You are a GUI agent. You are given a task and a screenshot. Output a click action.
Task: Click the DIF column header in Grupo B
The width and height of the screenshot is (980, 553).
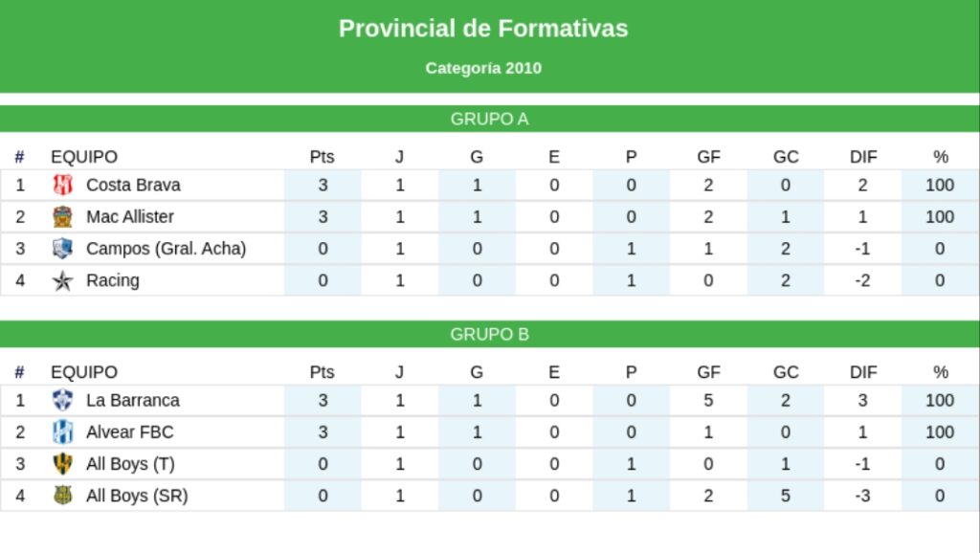coord(863,372)
